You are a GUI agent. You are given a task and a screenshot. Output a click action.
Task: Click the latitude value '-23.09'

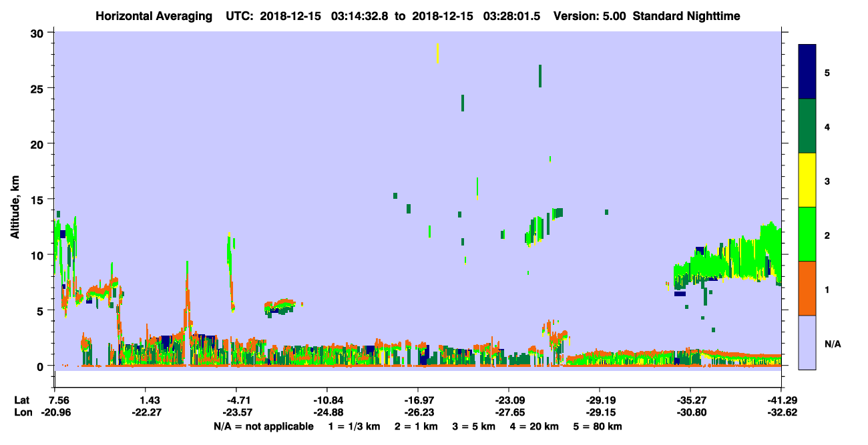point(509,400)
